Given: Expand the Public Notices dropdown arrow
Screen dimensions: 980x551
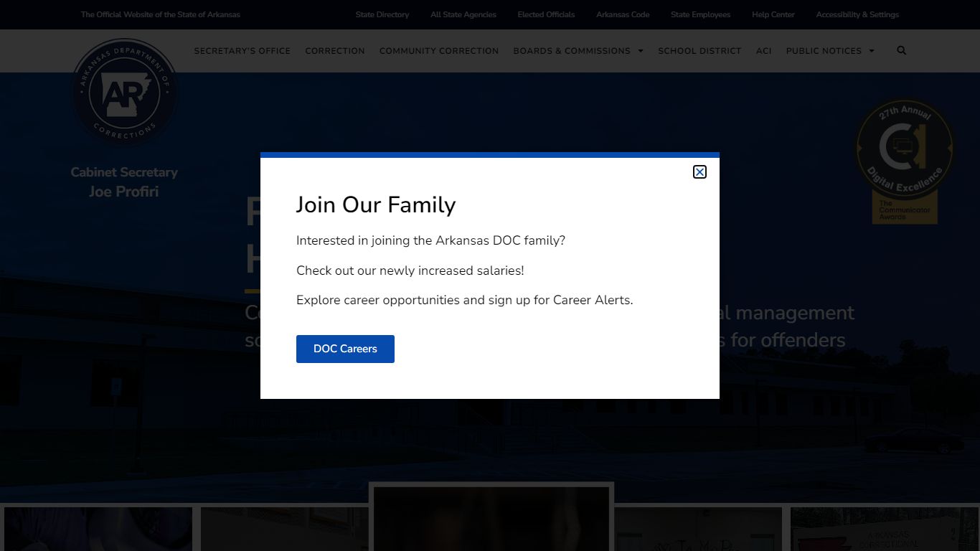Looking at the screenshot, I should point(872,51).
